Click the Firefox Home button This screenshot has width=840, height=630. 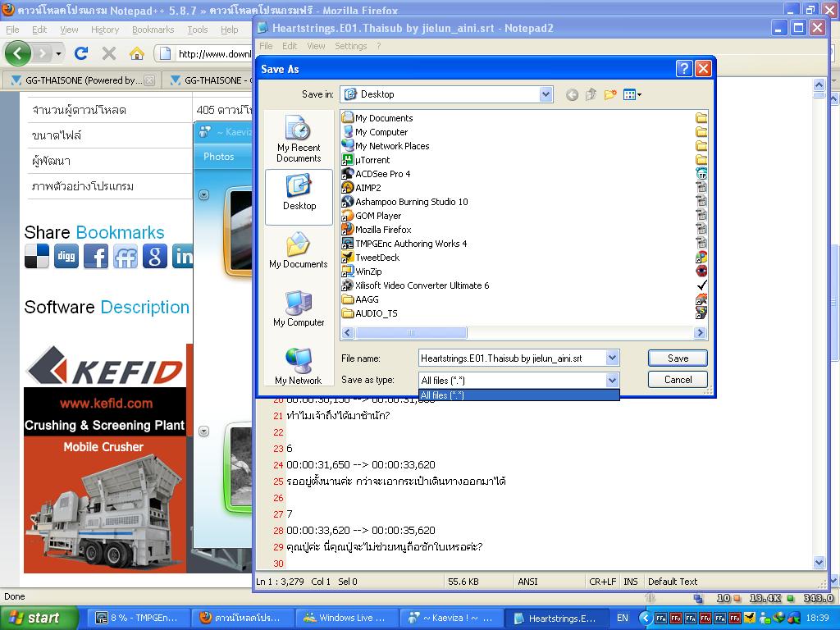coord(137,53)
